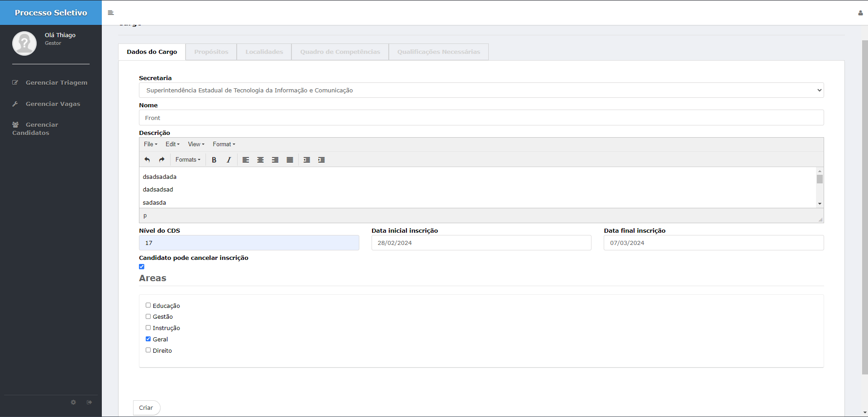Screen dimensions: 868x417
Task: Open Gerenciar Vagas in the sidebar
Action: [53, 104]
